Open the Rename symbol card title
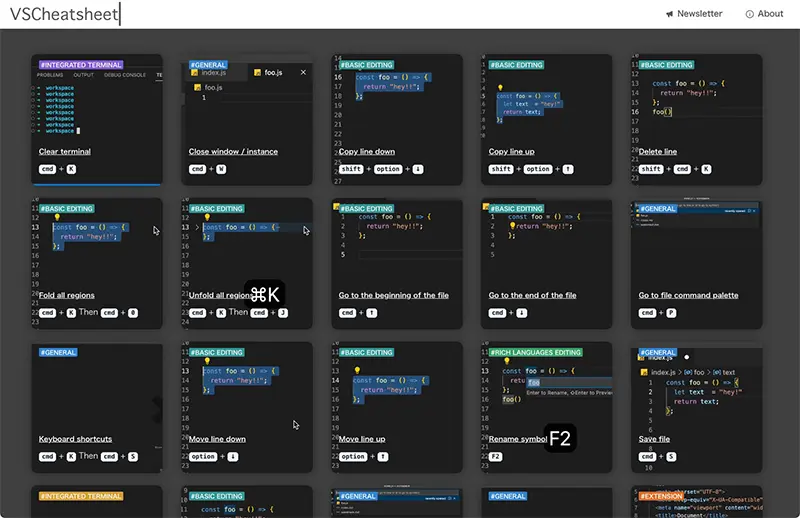The width and height of the screenshot is (800, 518). (x=518, y=439)
